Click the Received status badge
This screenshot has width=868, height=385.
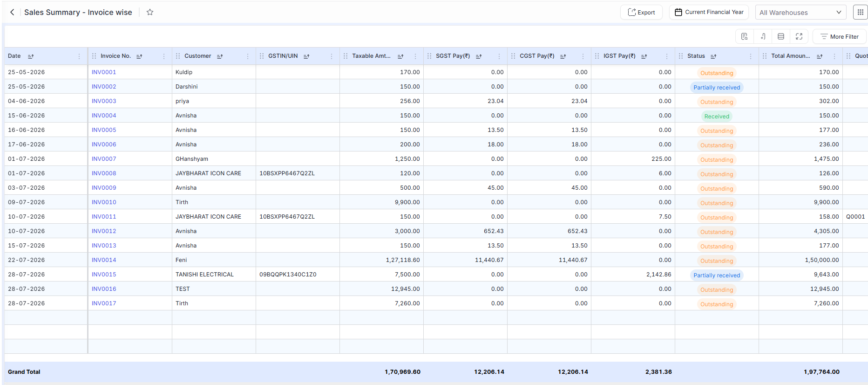[x=717, y=117]
